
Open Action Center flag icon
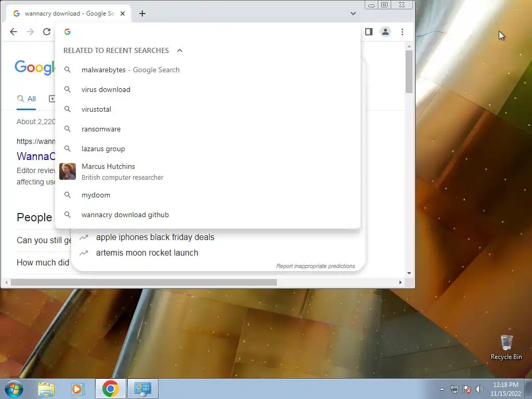click(467, 389)
